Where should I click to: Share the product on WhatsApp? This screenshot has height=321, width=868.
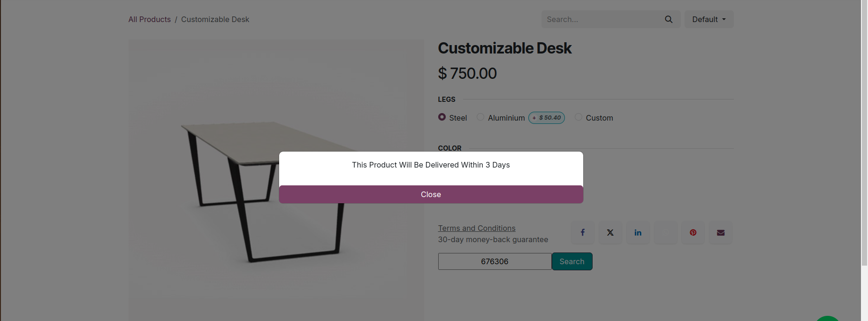coord(665,233)
